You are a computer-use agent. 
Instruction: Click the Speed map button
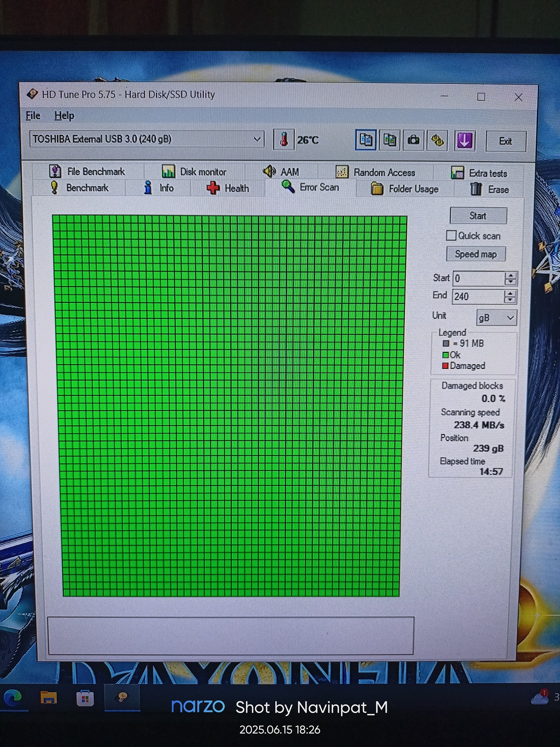click(x=476, y=254)
